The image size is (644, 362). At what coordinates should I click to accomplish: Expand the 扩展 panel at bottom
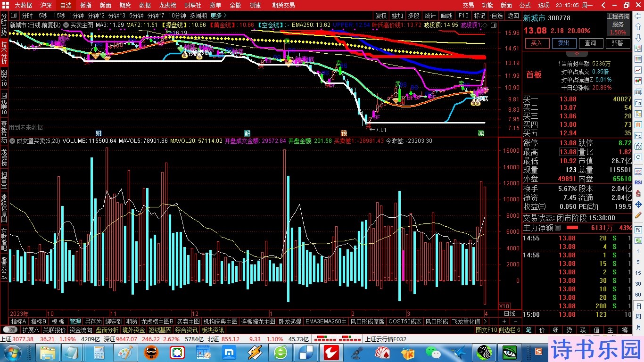click(x=30, y=330)
